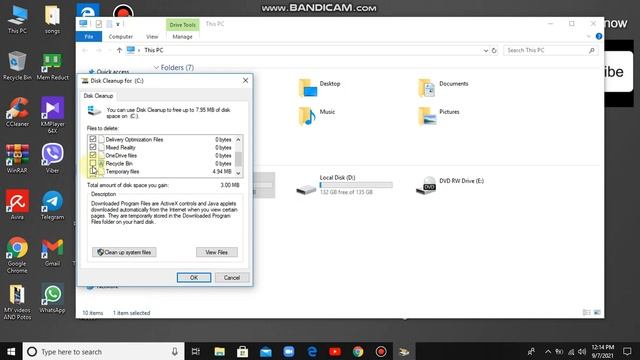Open the Computer ribbon tab
The image size is (640, 360).
point(121,37)
